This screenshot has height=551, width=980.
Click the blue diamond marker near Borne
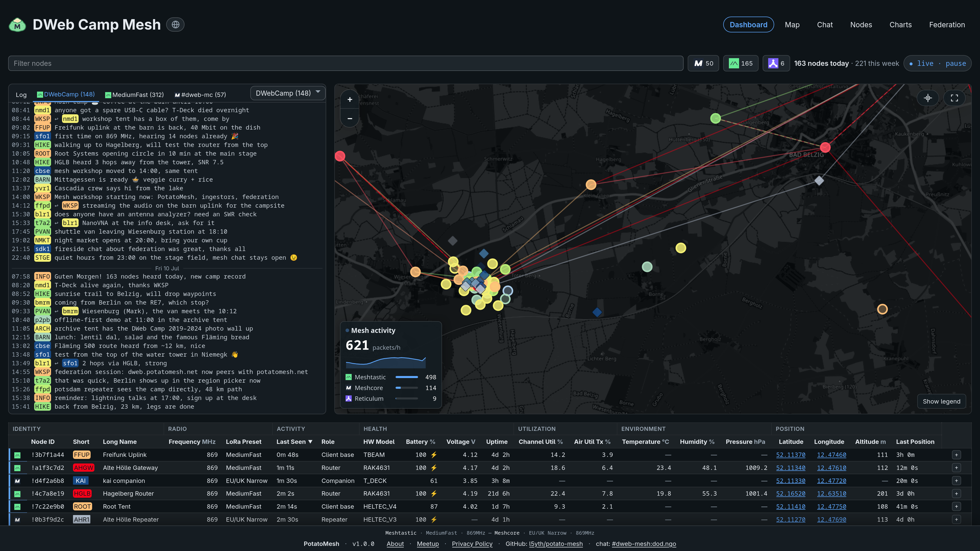coord(597,312)
